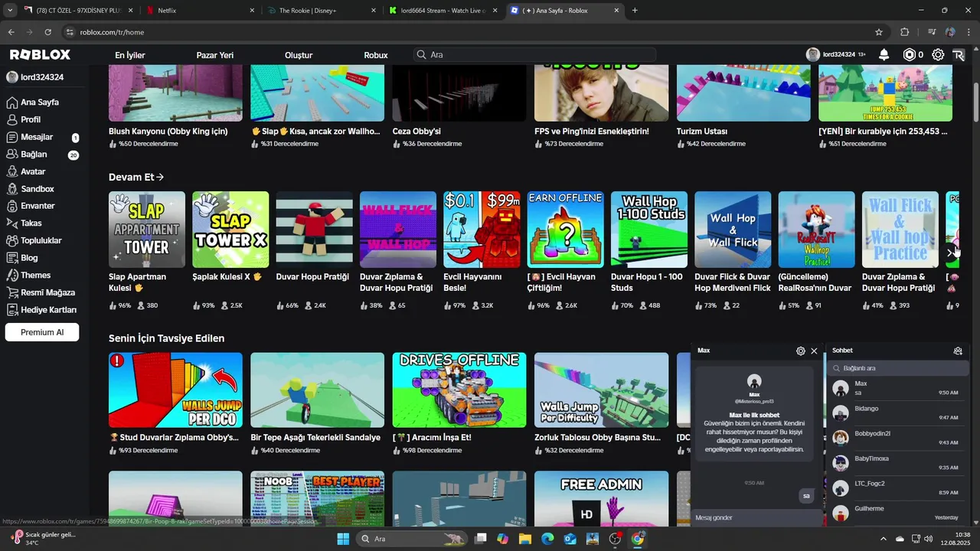The width and height of the screenshot is (980, 551).
Task: Open notifications bell icon
Action: pos(884,55)
